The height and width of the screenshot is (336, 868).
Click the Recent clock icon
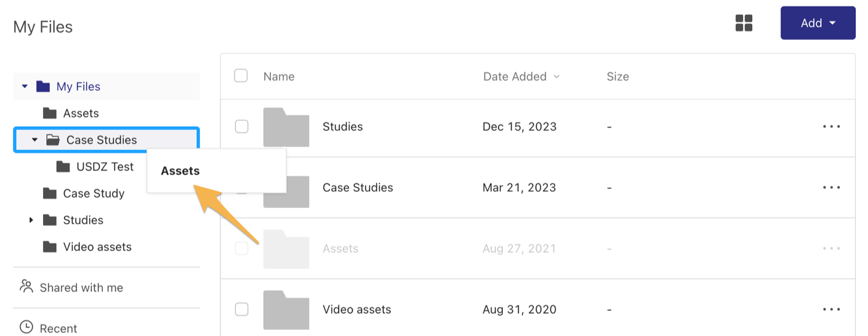click(x=26, y=327)
